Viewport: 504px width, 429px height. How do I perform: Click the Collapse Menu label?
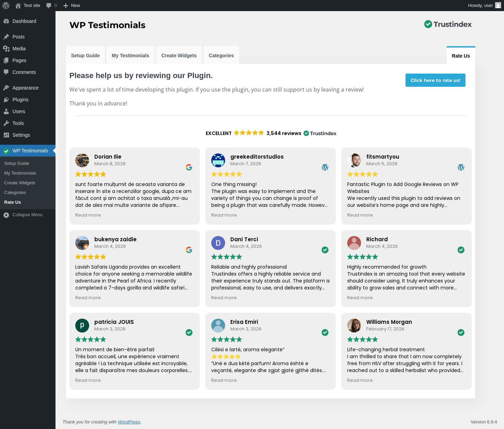(27, 215)
